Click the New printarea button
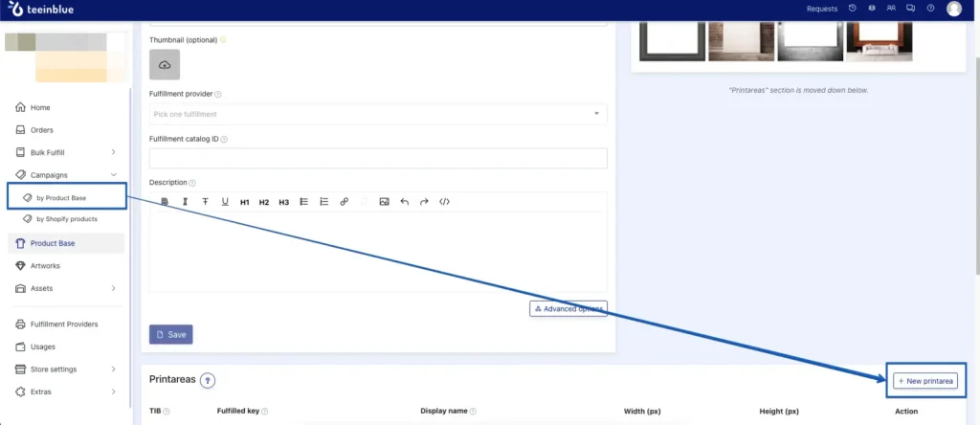Image resolution: width=980 pixels, height=425 pixels. click(925, 381)
